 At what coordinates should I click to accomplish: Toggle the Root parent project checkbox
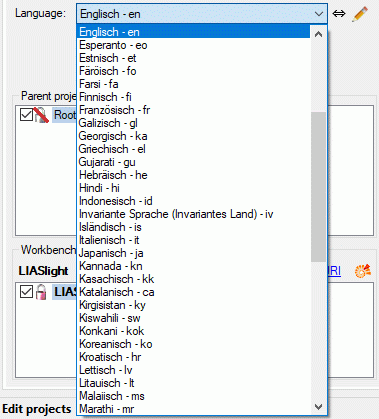[26, 115]
